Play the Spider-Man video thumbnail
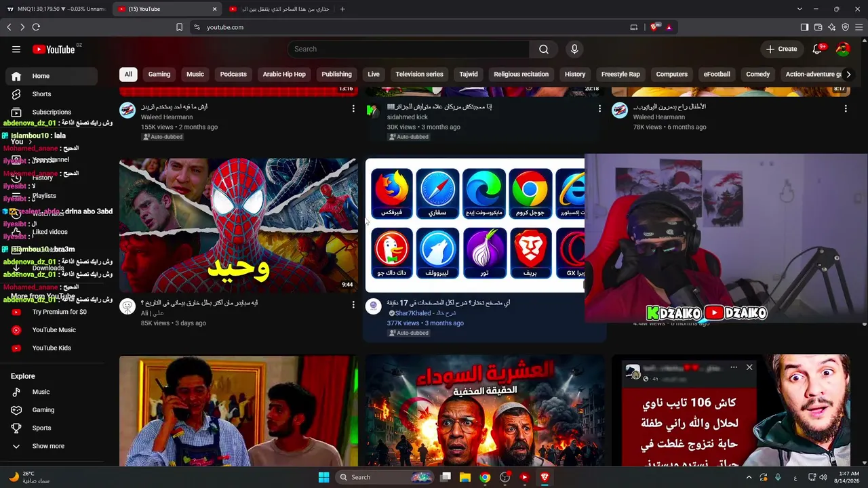Screen dimensions: 868x488 coord(239,226)
